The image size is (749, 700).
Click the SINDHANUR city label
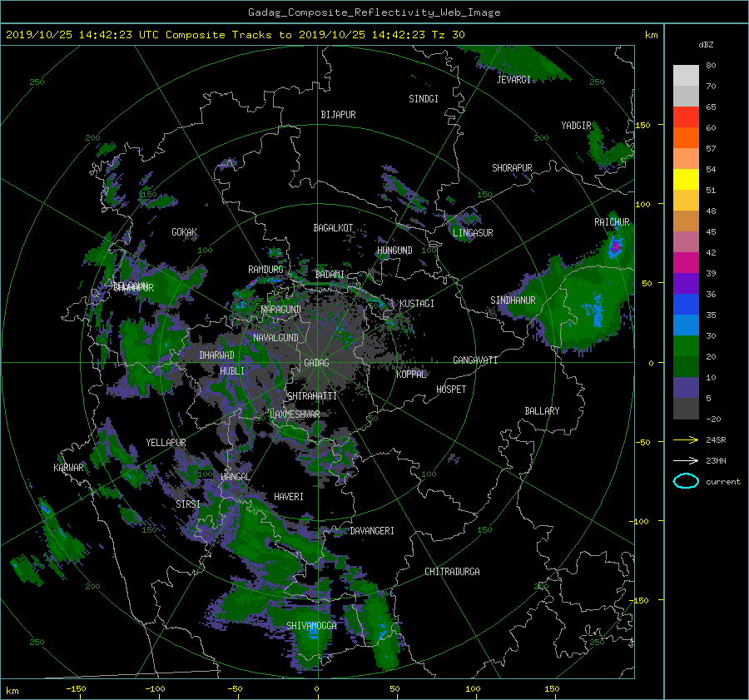tap(513, 300)
